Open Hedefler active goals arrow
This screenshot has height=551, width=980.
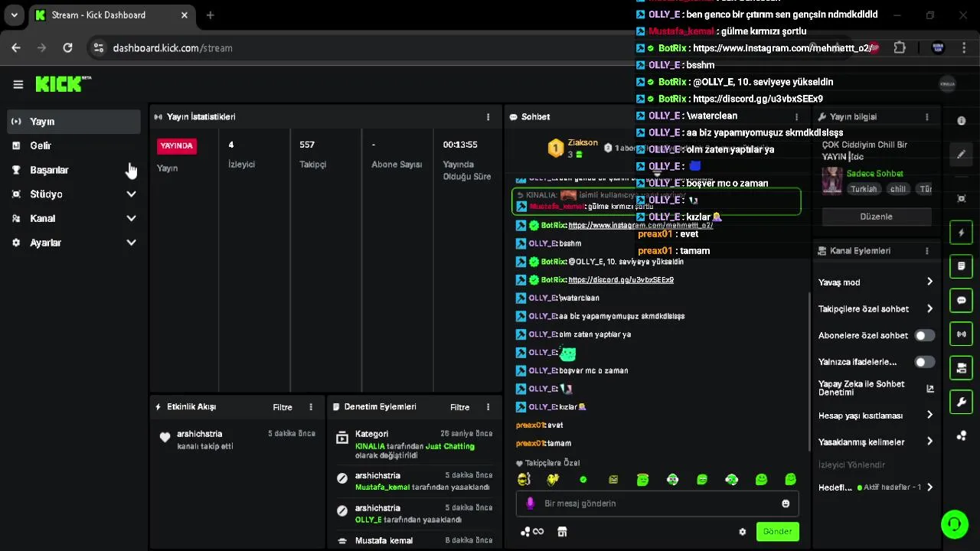[929, 487]
